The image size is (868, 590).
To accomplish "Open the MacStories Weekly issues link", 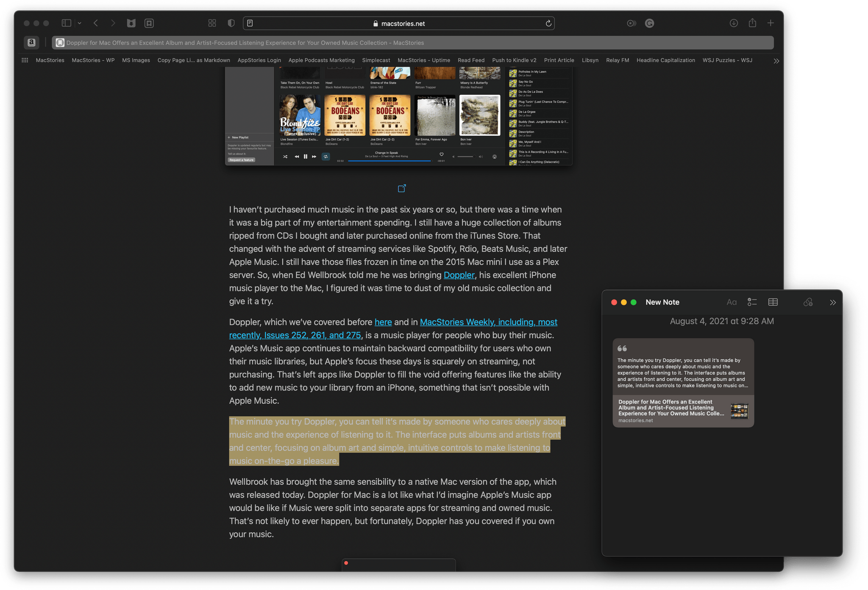I will click(393, 329).
